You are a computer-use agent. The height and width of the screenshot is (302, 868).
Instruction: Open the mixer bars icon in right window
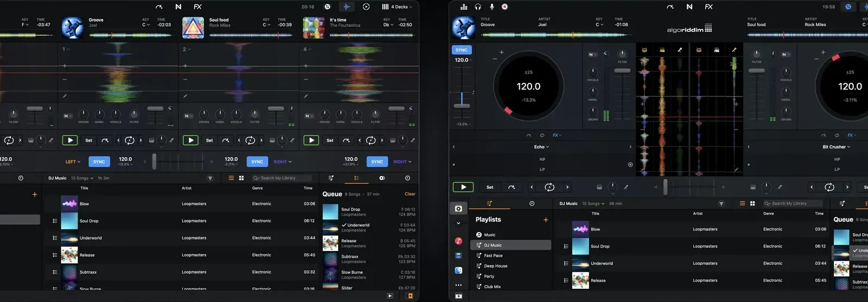[x=464, y=7]
